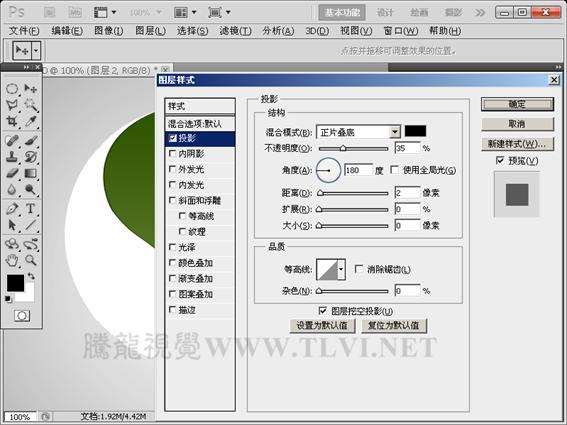
Task: Select the 3D Orbit camera tool
Action: click(30, 244)
